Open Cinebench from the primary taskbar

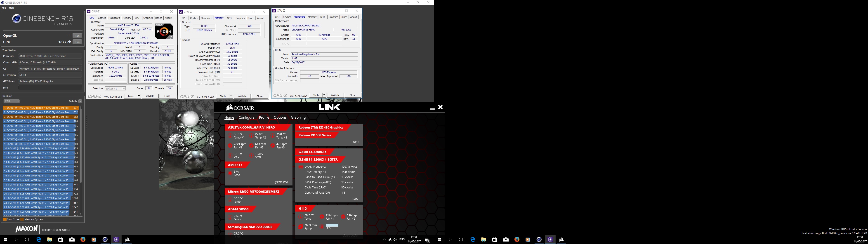(105, 240)
